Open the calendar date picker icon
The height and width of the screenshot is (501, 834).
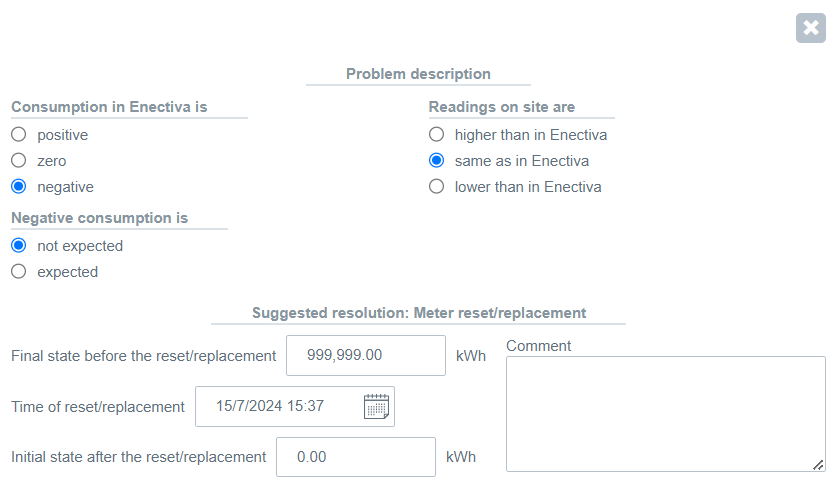[376, 406]
